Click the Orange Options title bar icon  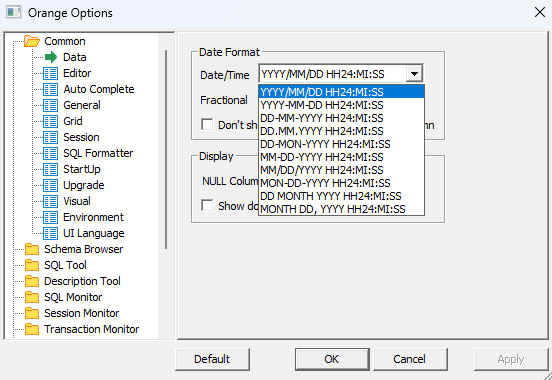point(13,12)
